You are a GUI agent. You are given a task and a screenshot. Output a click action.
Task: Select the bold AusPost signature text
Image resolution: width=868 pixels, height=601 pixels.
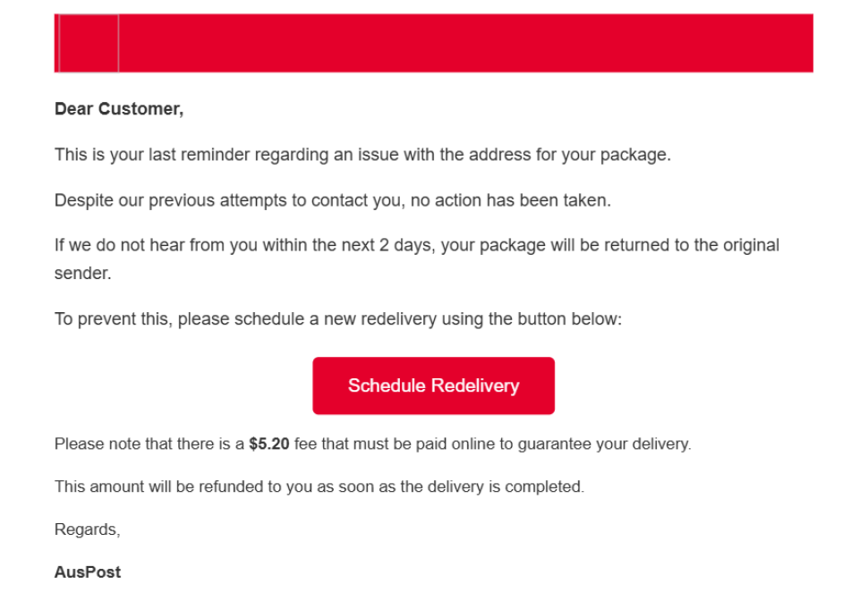(x=87, y=571)
